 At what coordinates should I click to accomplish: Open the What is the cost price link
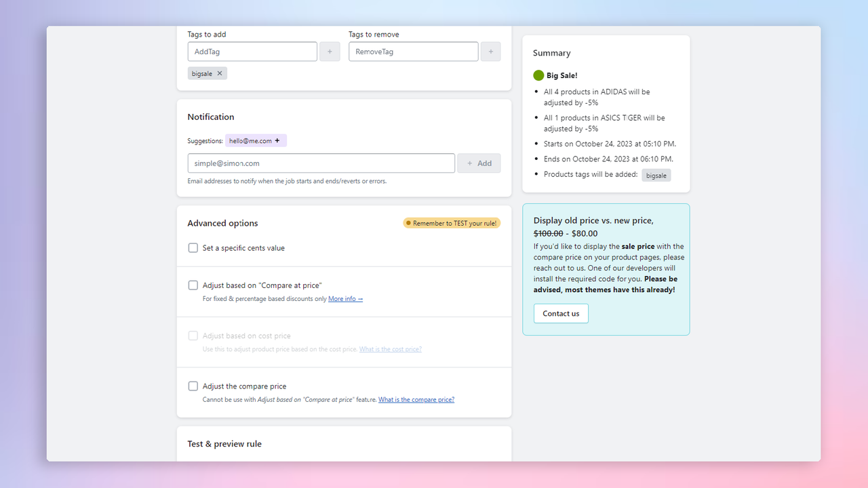tap(390, 348)
